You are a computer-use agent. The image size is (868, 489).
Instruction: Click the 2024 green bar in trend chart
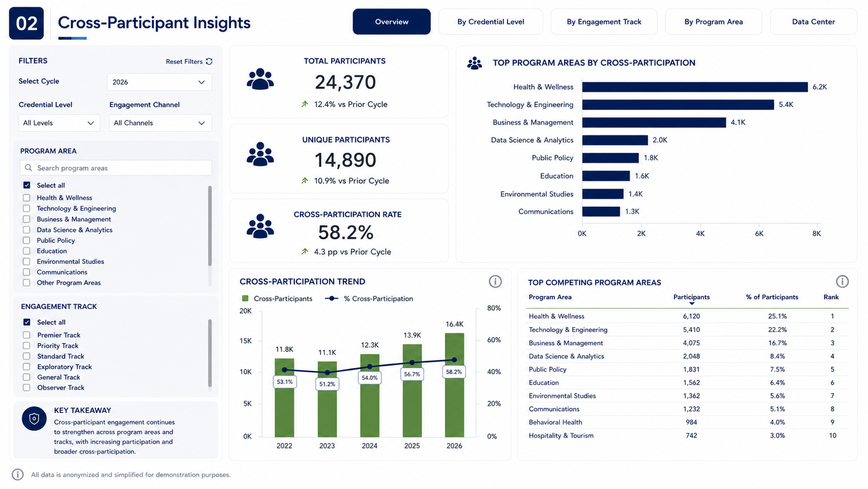pos(370,396)
